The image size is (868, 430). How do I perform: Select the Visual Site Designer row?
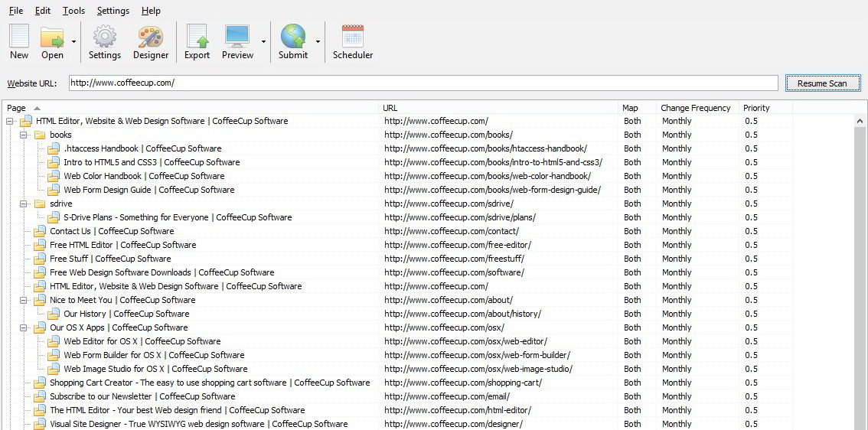397,424
